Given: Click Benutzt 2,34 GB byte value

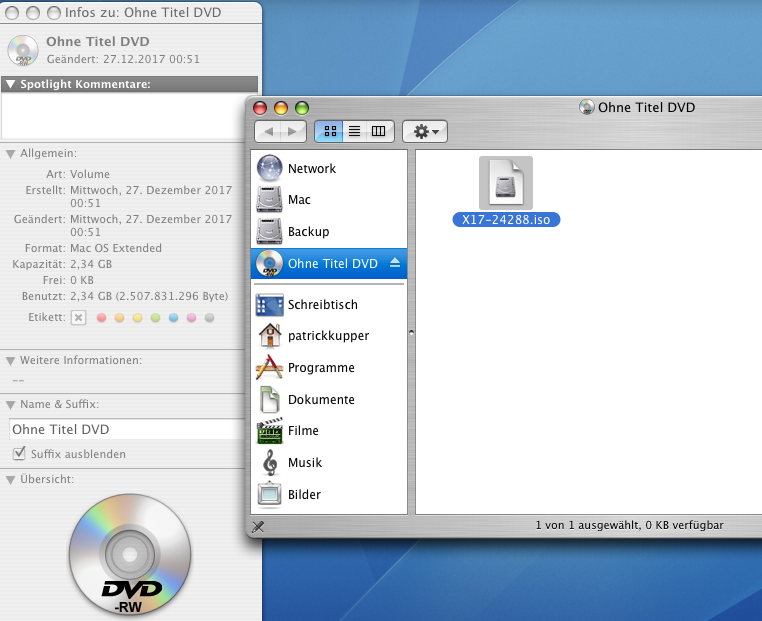Looking at the screenshot, I should coord(149,296).
